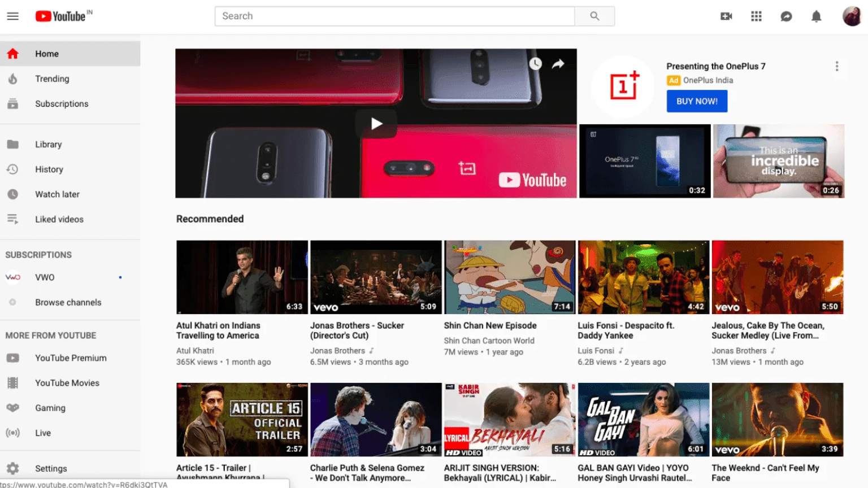Click the BUY NOW! button
The height and width of the screenshot is (488, 868).
[x=697, y=102]
